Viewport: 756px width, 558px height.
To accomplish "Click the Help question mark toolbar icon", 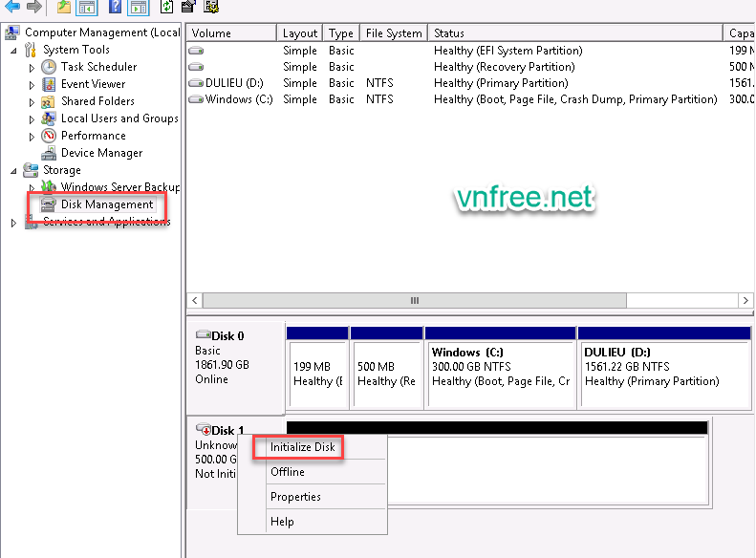I will [115, 7].
